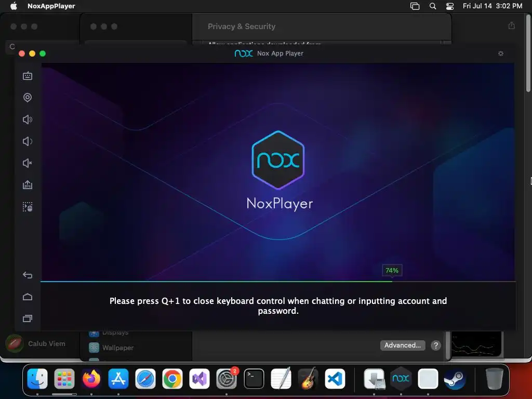Open App Store from the Dock
This screenshot has height=399, width=532.
(x=118, y=379)
